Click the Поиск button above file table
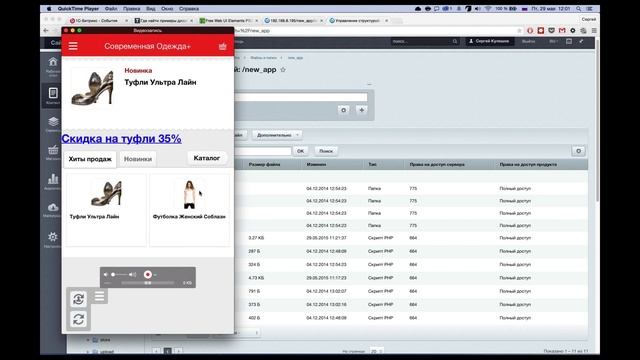This screenshot has width=640, height=360. coord(326,151)
